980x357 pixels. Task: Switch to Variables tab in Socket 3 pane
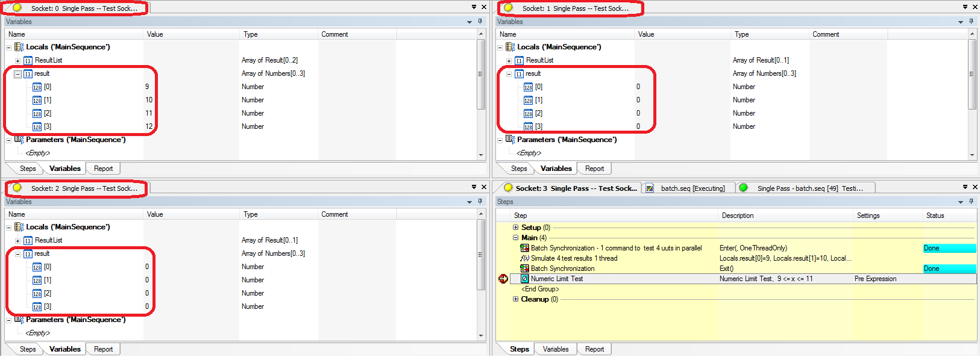pyautogui.click(x=556, y=349)
